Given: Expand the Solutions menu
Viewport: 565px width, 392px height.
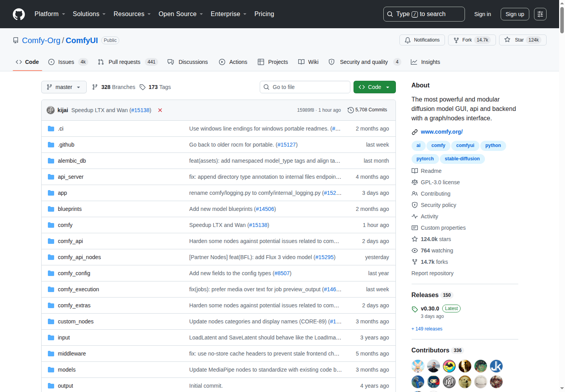Looking at the screenshot, I should click(89, 14).
